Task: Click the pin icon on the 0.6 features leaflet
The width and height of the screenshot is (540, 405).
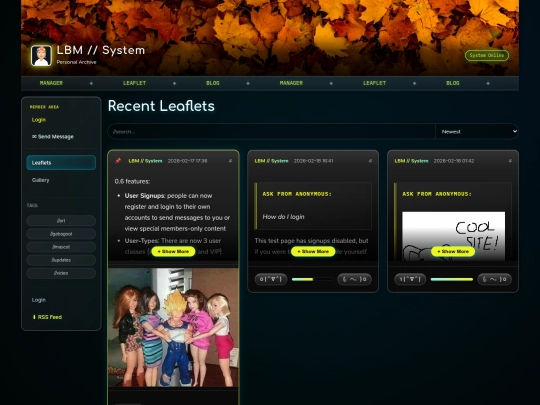Action: 118,161
